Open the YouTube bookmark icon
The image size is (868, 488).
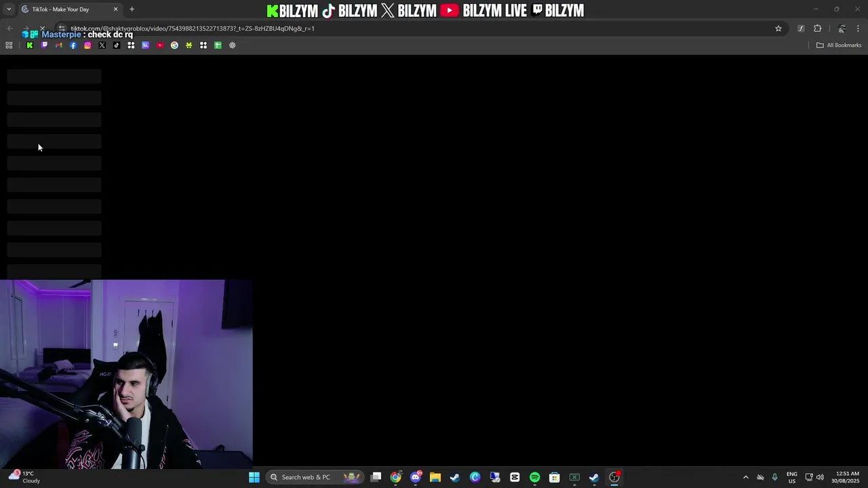[160, 45]
